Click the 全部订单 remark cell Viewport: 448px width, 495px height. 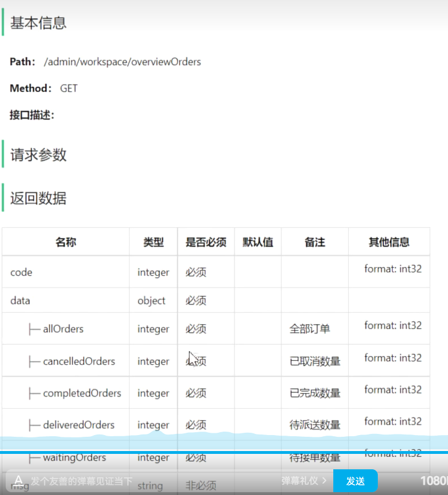315,329
